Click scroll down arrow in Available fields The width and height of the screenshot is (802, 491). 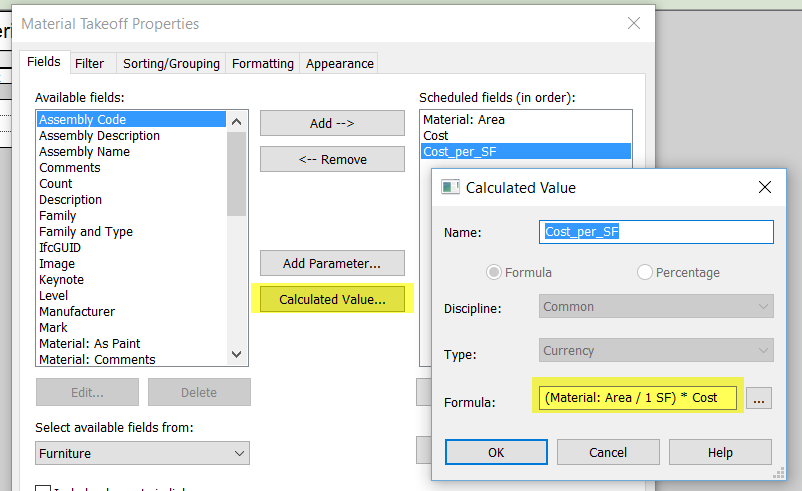click(236, 354)
